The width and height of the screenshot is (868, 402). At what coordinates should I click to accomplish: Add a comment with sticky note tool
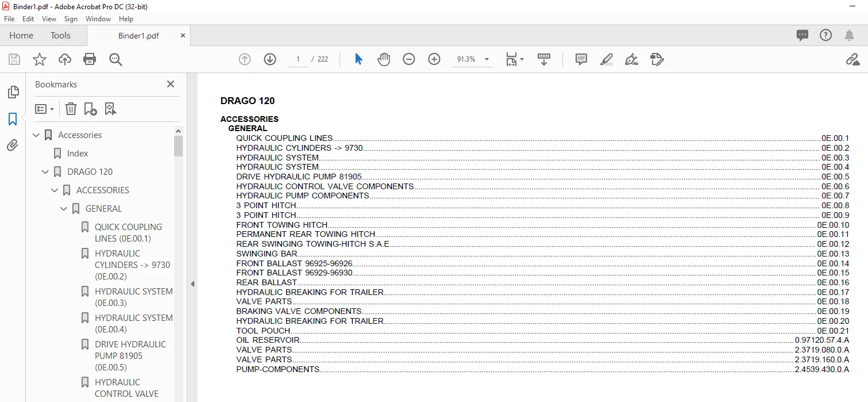coord(581,59)
